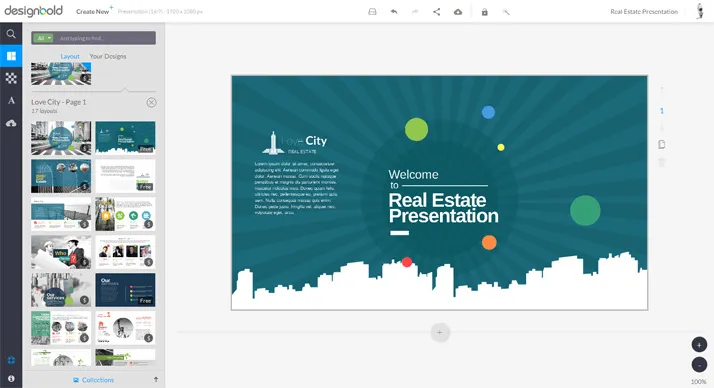Open the search icon in left sidebar
Screen dimensions: 714x388
11,34
